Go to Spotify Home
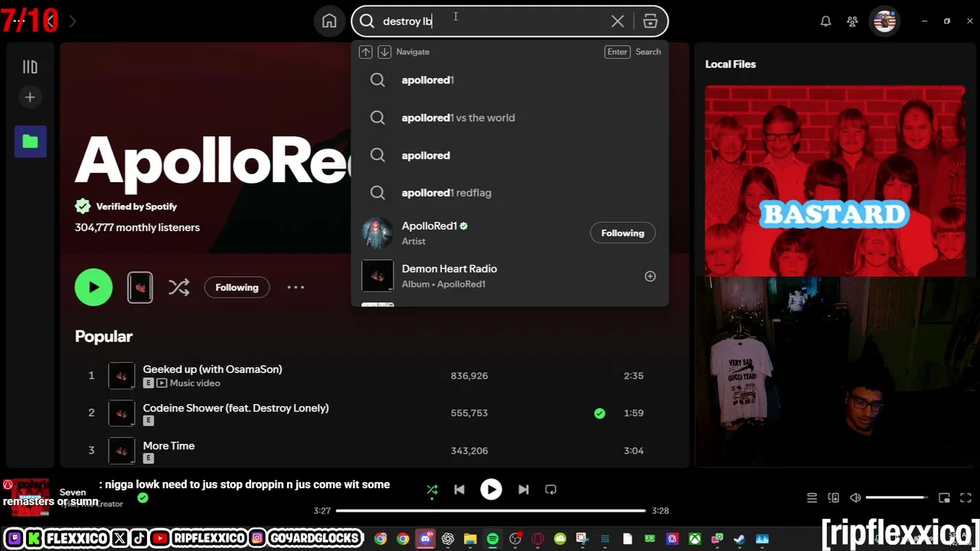 point(329,21)
